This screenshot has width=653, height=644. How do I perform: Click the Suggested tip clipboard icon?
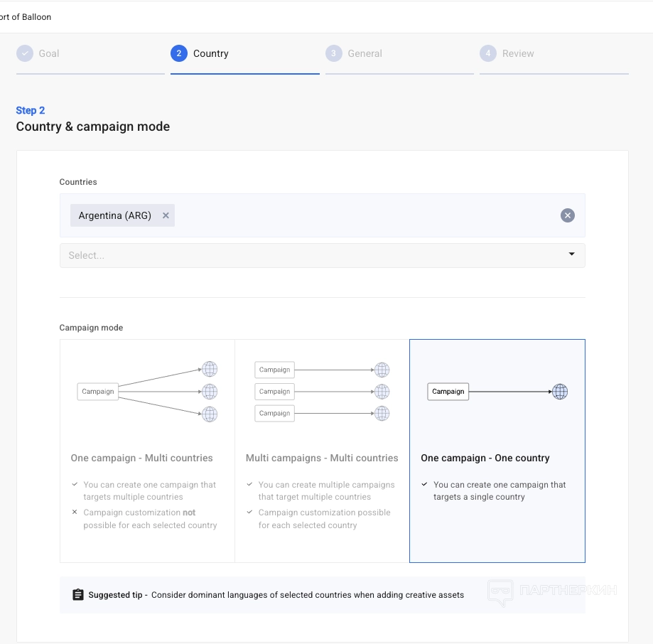78,595
